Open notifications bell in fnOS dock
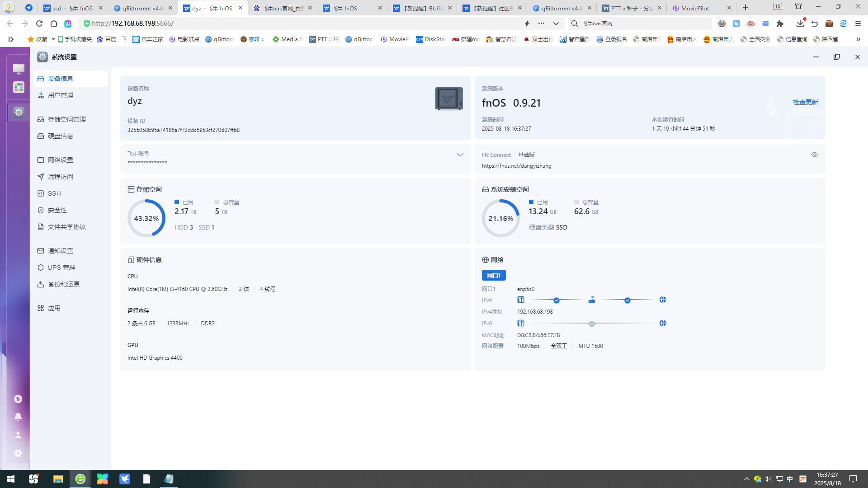The height and width of the screenshot is (488, 868). (x=18, y=417)
